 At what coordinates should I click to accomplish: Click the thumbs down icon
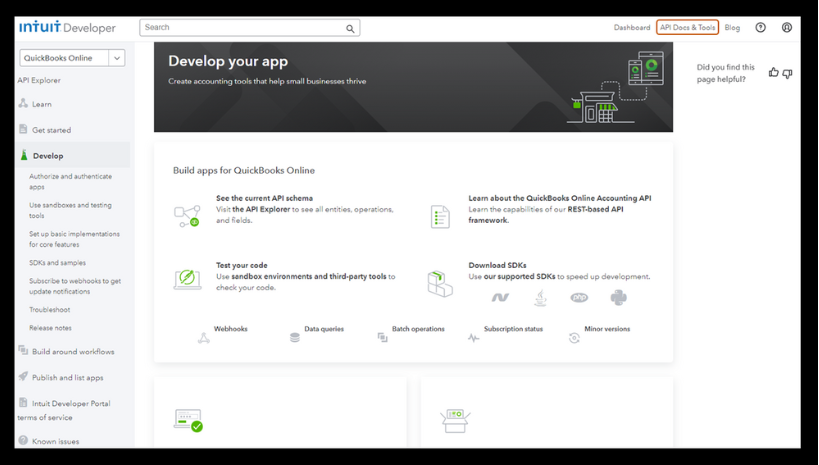(787, 74)
